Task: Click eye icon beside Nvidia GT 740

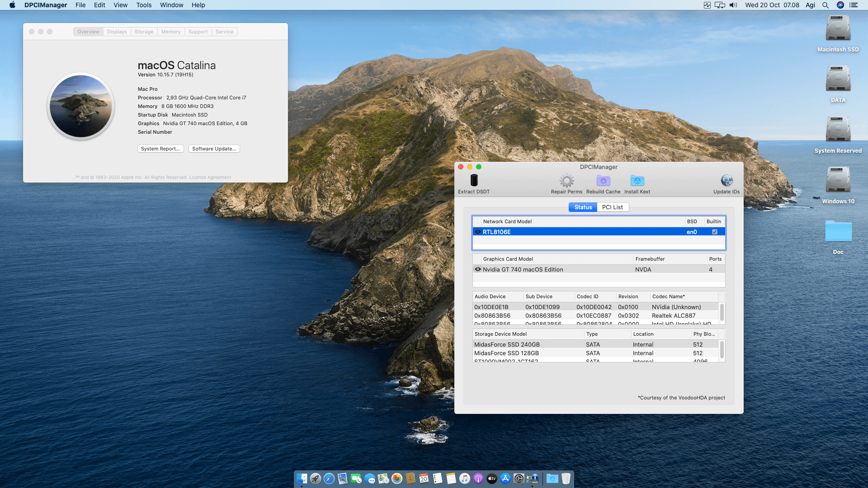Action: point(477,269)
